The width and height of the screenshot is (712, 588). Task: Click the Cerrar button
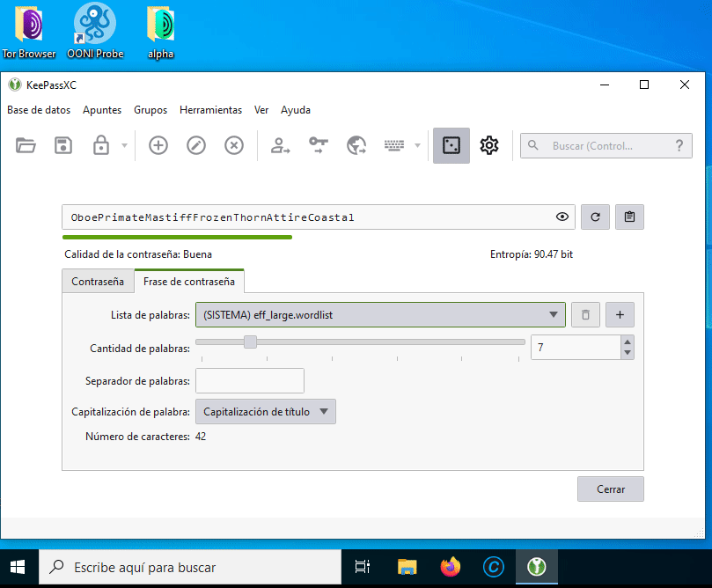610,489
